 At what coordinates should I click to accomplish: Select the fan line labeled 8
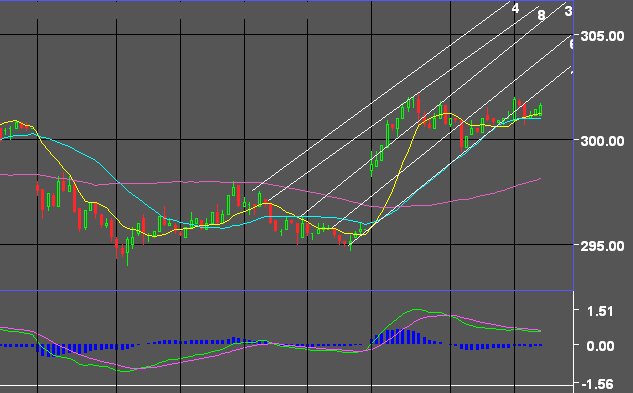tap(541, 15)
